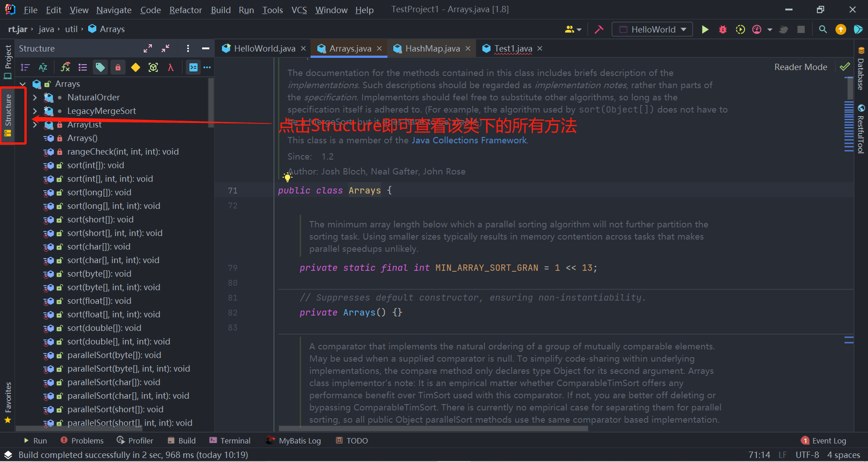Image resolution: width=868 pixels, height=462 pixels.
Task: Expand the NaturalOrder tree node
Action: 35,97
